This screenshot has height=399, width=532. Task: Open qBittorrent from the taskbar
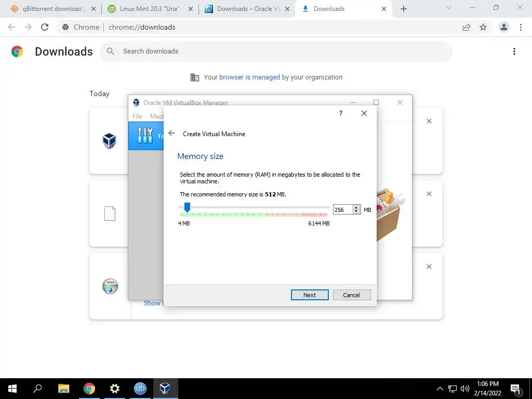140,389
